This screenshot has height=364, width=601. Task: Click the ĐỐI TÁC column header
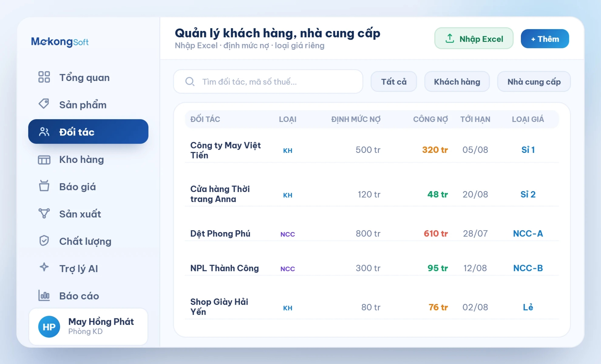[x=205, y=119]
